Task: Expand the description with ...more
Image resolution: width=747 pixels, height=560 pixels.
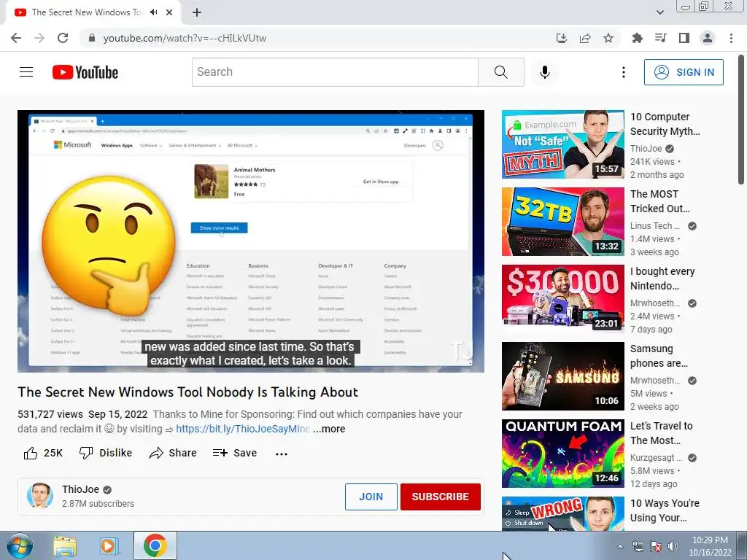Action: pyautogui.click(x=329, y=429)
